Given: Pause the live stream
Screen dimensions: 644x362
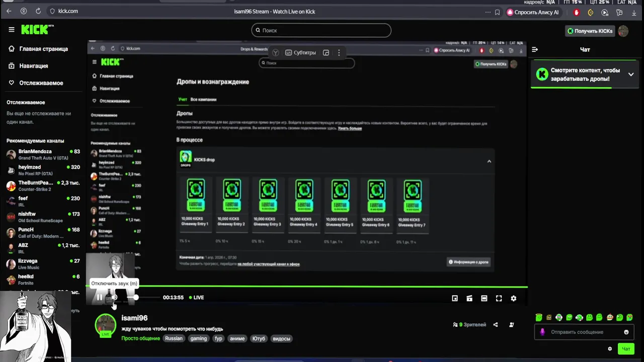Looking at the screenshot, I should click(99, 298).
